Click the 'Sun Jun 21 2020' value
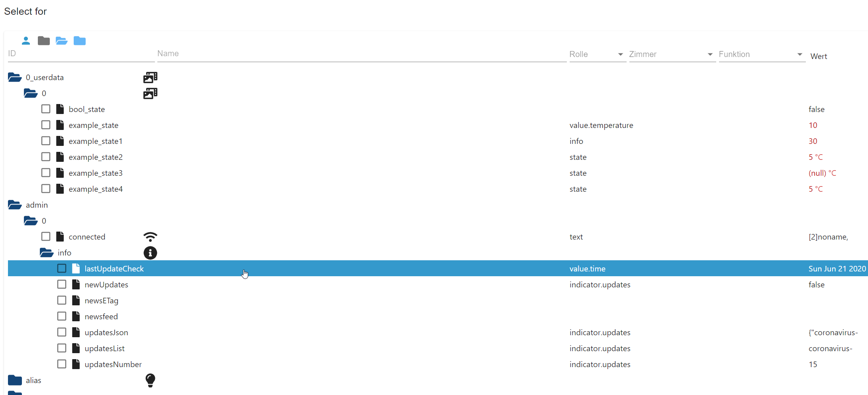 pos(837,269)
